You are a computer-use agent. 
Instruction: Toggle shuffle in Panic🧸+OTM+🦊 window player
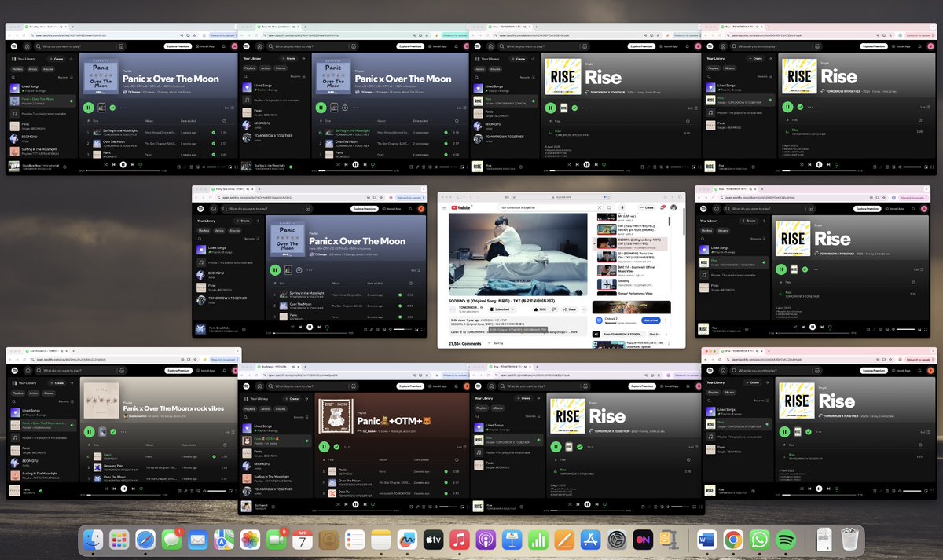coord(338,504)
